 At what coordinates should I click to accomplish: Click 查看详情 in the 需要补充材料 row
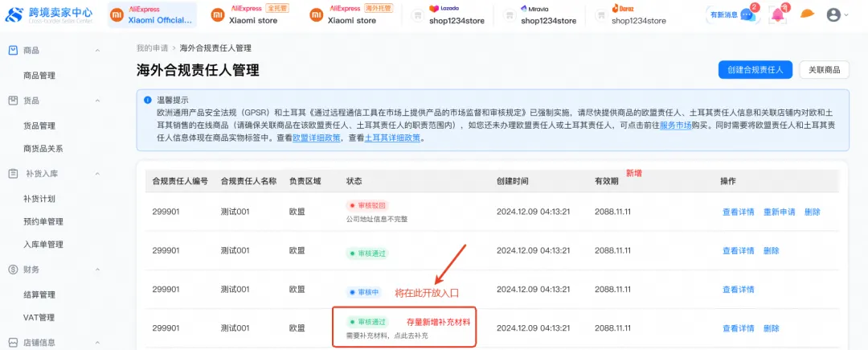pos(738,327)
